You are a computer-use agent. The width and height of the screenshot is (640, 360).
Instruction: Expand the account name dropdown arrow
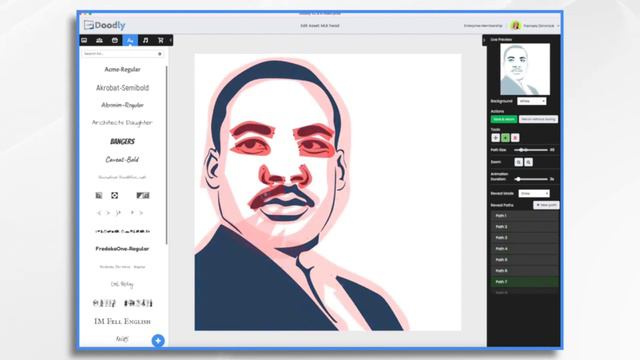click(558, 26)
